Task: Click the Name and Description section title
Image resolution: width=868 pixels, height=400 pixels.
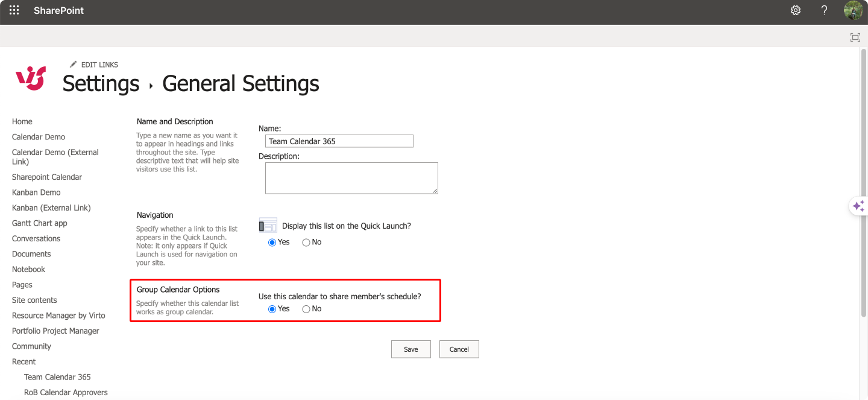Action: click(x=175, y=121)
